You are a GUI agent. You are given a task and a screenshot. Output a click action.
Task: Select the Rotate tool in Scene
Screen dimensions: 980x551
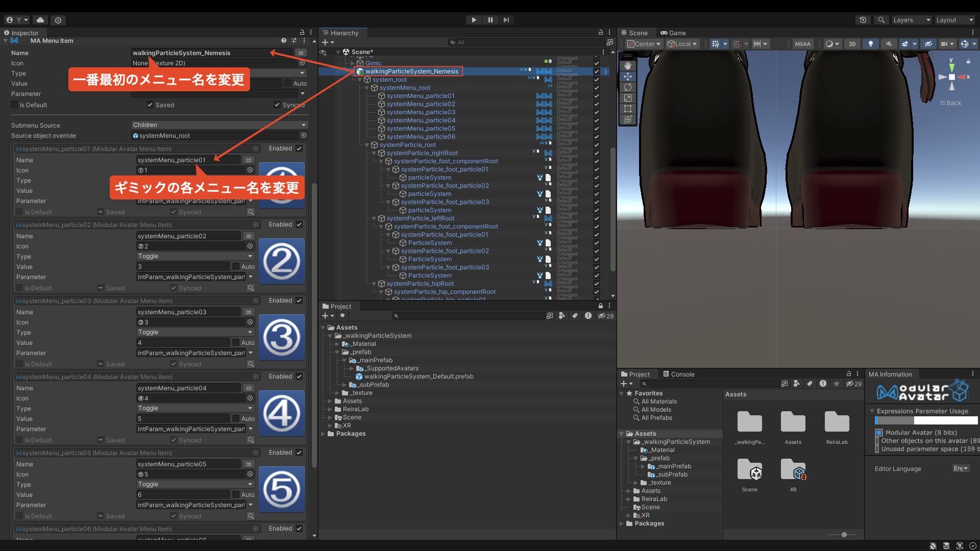[x=628, y=87]
